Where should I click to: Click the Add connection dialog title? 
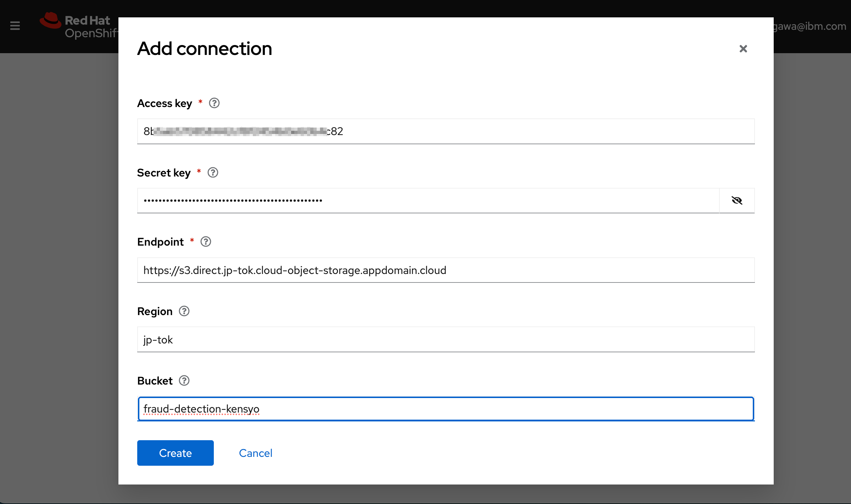[x=205, y=49]
